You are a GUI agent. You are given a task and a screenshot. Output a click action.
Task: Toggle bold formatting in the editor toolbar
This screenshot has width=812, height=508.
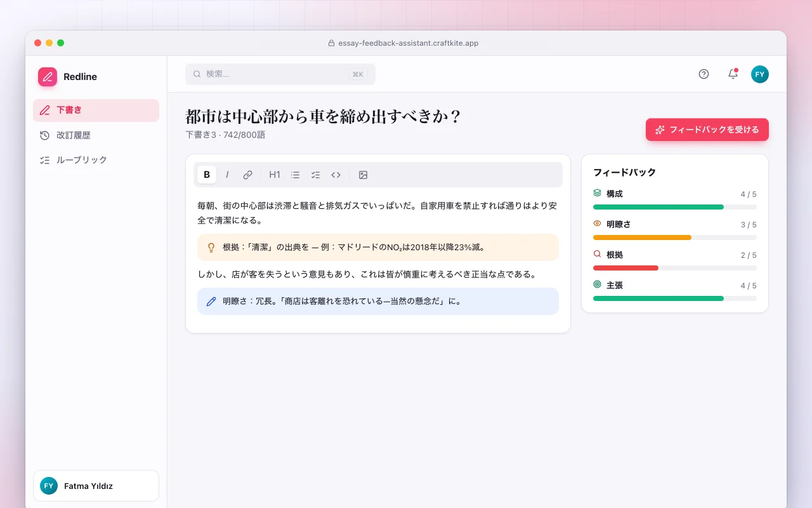pos(207,175)
